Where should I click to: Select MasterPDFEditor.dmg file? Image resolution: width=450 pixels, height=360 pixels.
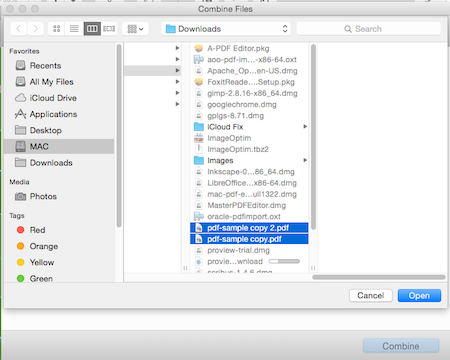pyautogui.click(x=249, y=205)
